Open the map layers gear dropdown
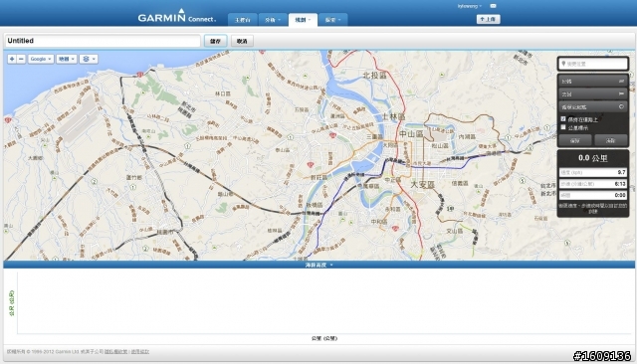The width and height of the screenshot is (637, 364). [89, 59]
